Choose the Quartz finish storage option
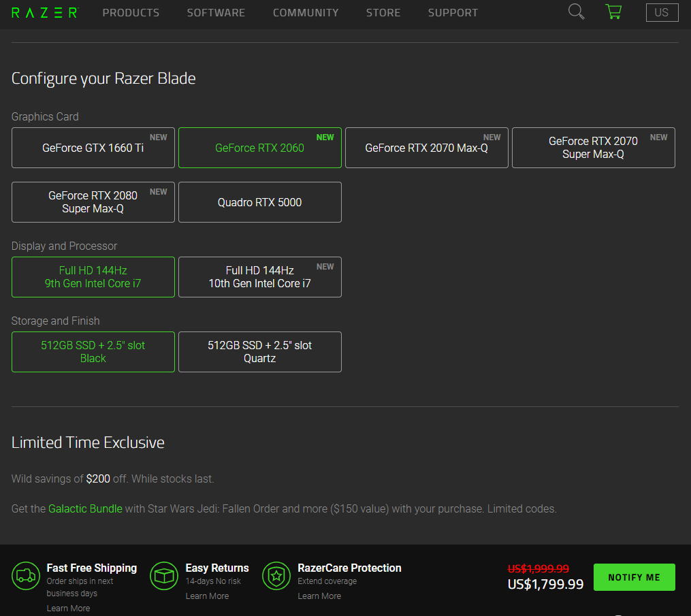This screenshot has height=616, width=691. tap(259, 352)
